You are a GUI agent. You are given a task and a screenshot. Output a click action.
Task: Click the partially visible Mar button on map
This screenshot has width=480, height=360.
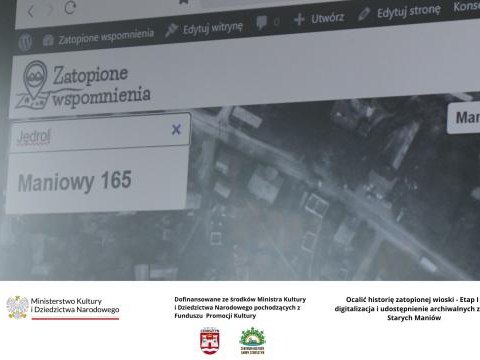464,118
